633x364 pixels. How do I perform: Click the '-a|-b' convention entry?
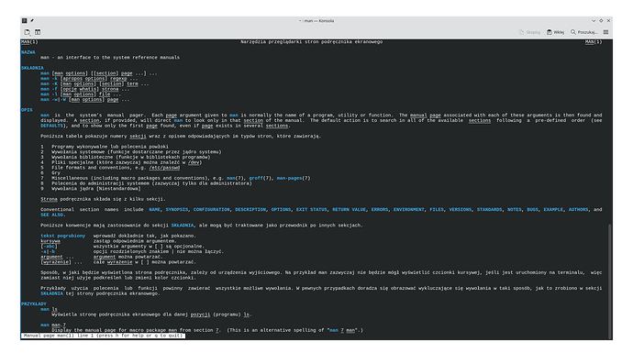[48, 252]
